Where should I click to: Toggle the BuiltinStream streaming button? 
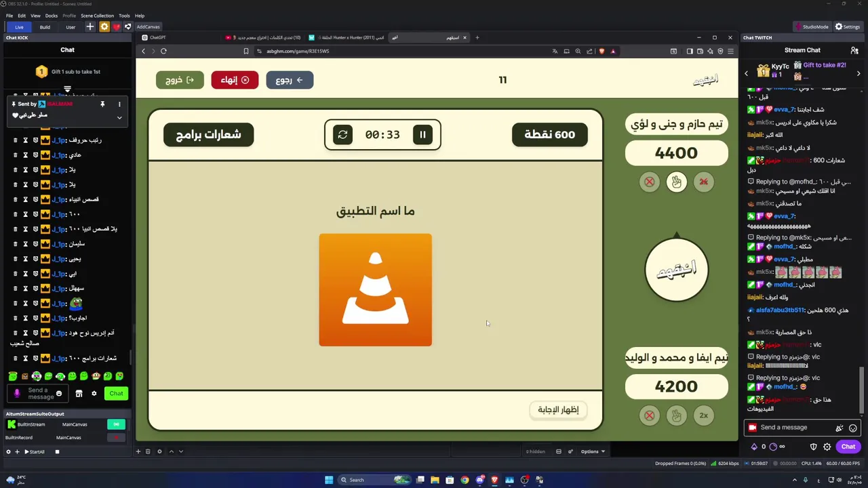116,424
